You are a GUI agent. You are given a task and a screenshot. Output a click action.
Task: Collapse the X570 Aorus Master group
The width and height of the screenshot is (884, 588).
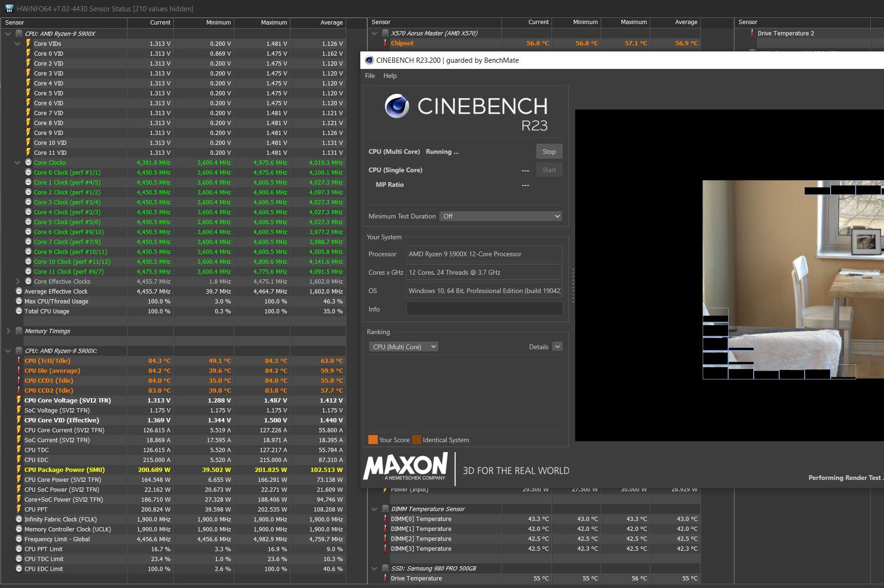click(x=374, y=33)
